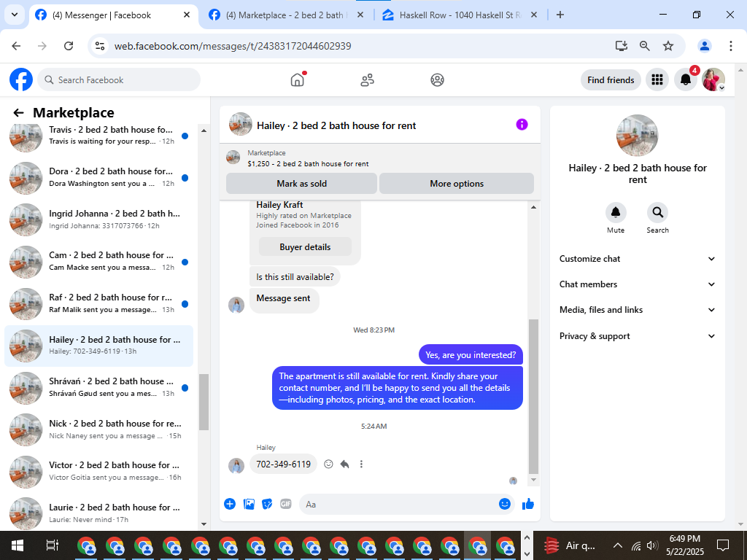Select the Messenger | Facebook tab
The width and height of the screenshot is (747, 560).
(113, 15)
